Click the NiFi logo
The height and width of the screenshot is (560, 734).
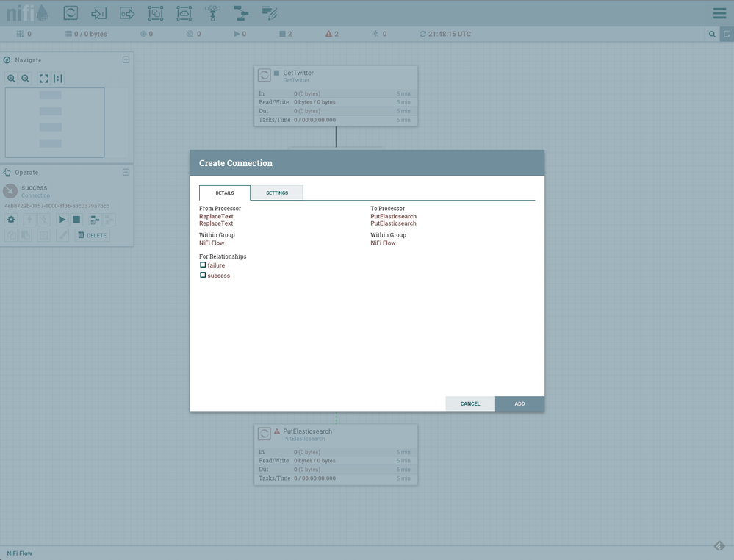28,12
